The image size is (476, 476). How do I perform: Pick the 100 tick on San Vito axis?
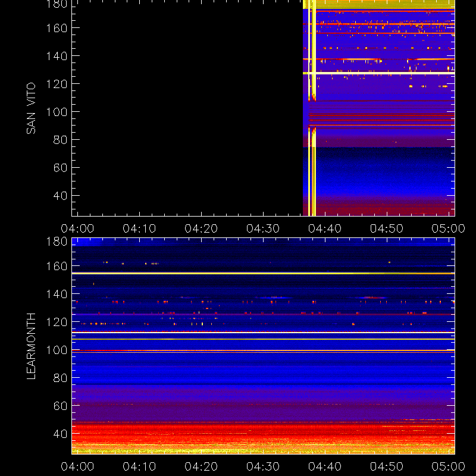(57, 112)
